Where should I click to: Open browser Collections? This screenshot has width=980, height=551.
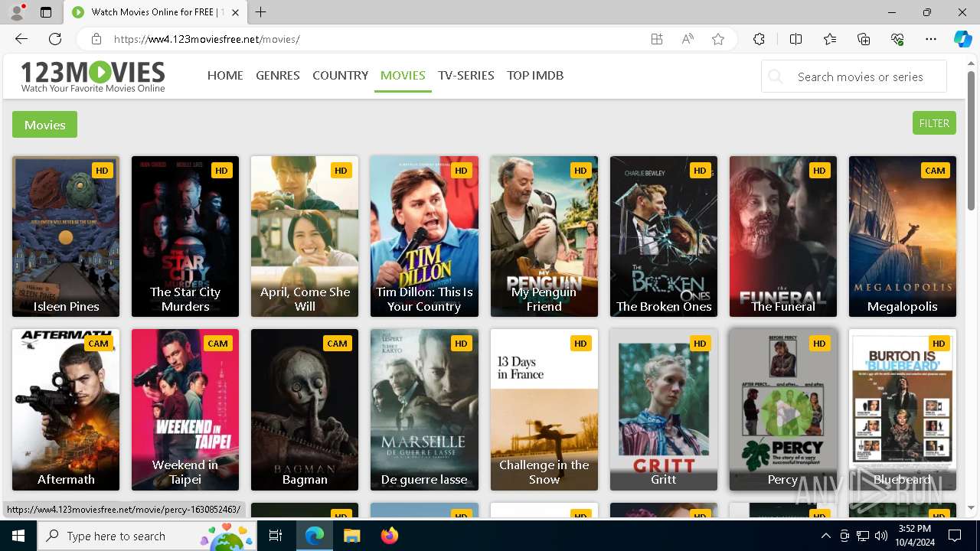coord(864,39)
